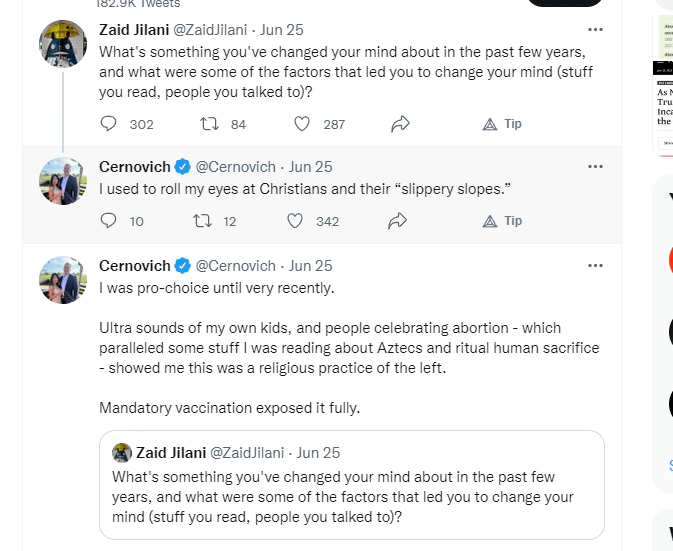Reply to Zaid Jilani's original tweet
This screenshot has width=673, height=551.
pos(110,124)
